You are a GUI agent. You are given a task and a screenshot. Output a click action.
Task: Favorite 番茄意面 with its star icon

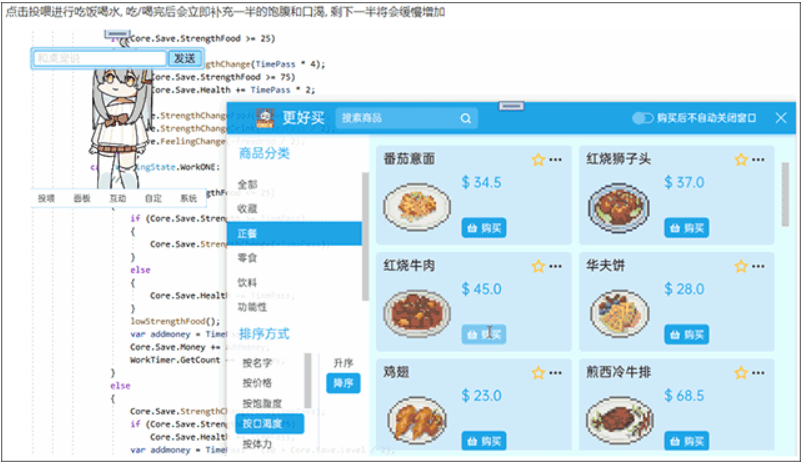coord(538,160)
